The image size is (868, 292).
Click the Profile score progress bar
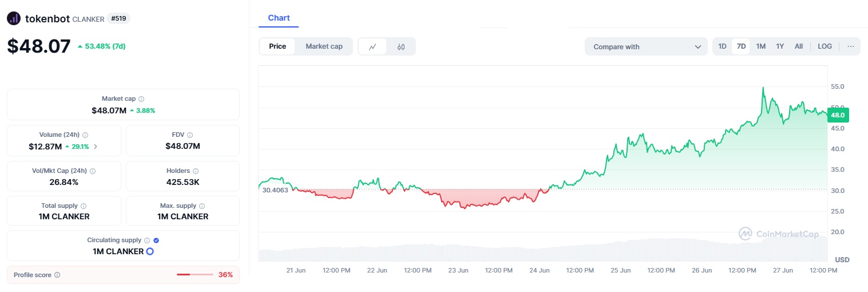195,275
